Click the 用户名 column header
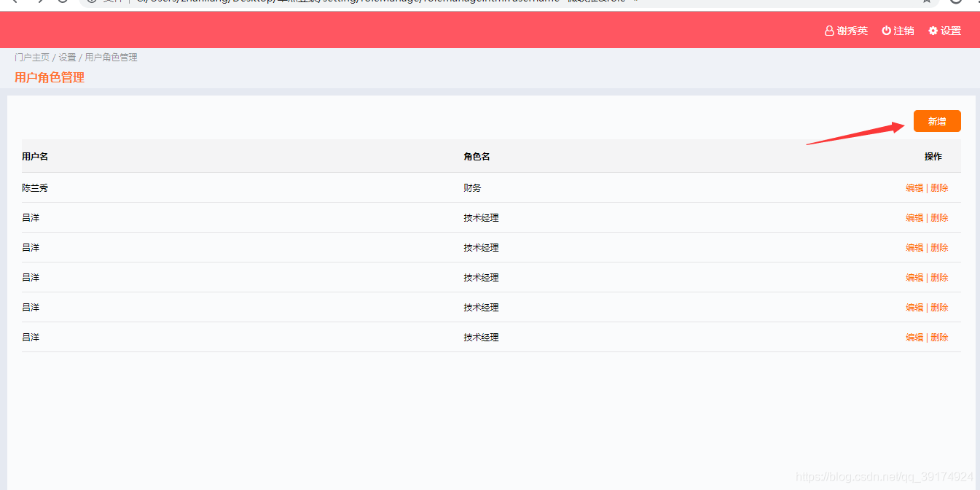 click(x=35, y=157)
